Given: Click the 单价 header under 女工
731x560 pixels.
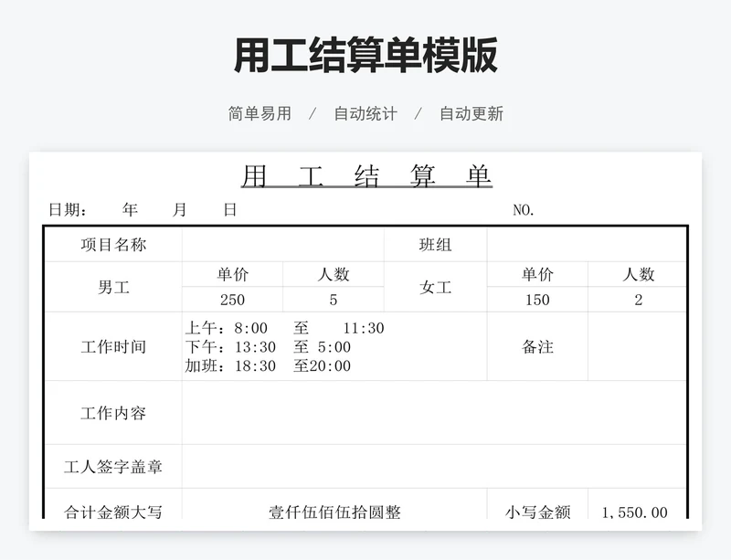Looking at the screenshot, I should click(x=537, y=274).
